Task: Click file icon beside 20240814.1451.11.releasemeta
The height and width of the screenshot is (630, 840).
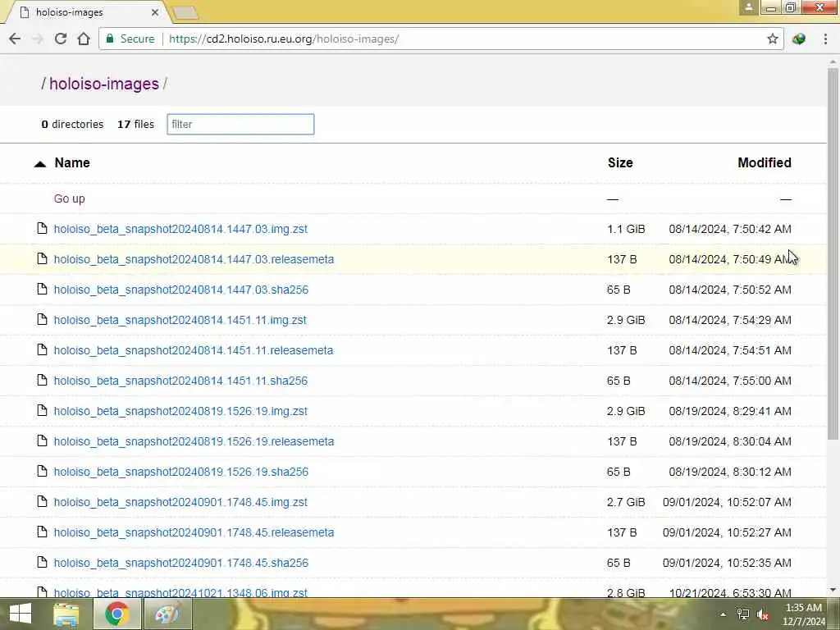Action: [x=42, y=349]
